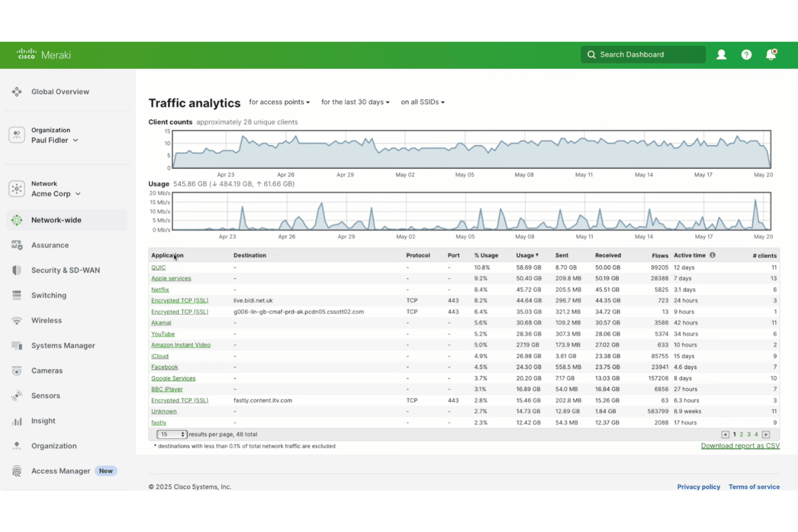Image resolution: width=798 pixels, height=532 pixels.
Task: Open the help question mark icon
Action: coord(746,54)
